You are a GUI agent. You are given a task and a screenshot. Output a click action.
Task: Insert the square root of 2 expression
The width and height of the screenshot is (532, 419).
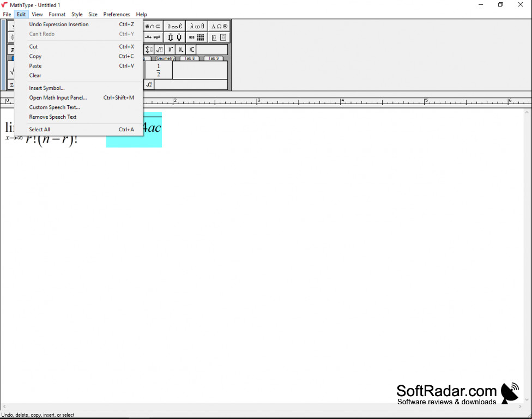click(x=149, y=84)
